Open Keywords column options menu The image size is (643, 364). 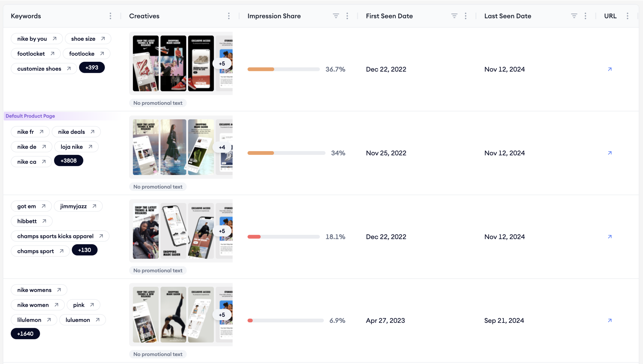(x=110, y=16)
